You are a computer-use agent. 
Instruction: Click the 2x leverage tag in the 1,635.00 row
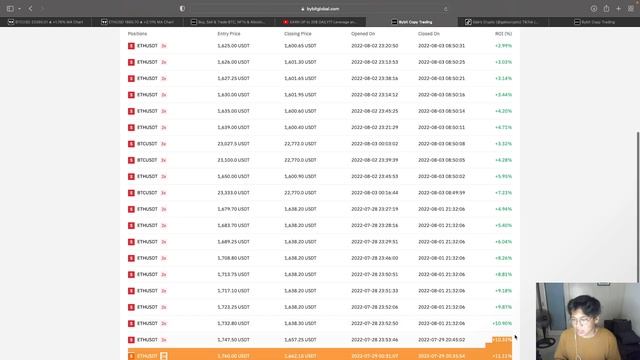click(x=164, y=111)
